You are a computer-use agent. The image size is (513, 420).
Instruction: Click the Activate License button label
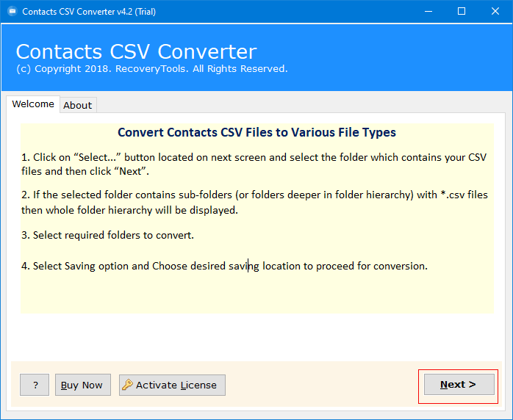176,385
